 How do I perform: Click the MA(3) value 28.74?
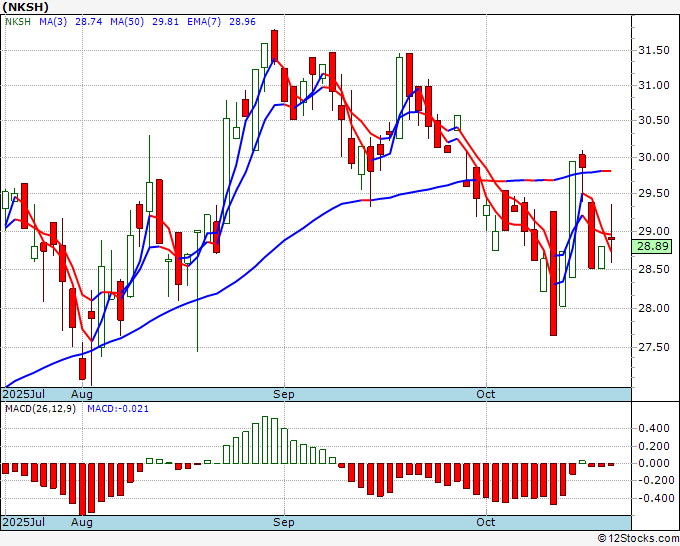coord(88,22)
